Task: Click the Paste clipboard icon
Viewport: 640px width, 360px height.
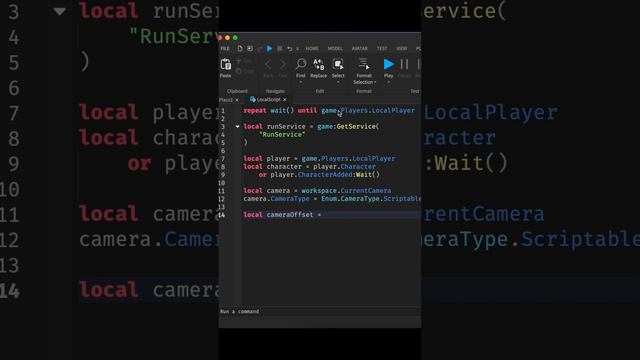Action: (x=226, y=64)
